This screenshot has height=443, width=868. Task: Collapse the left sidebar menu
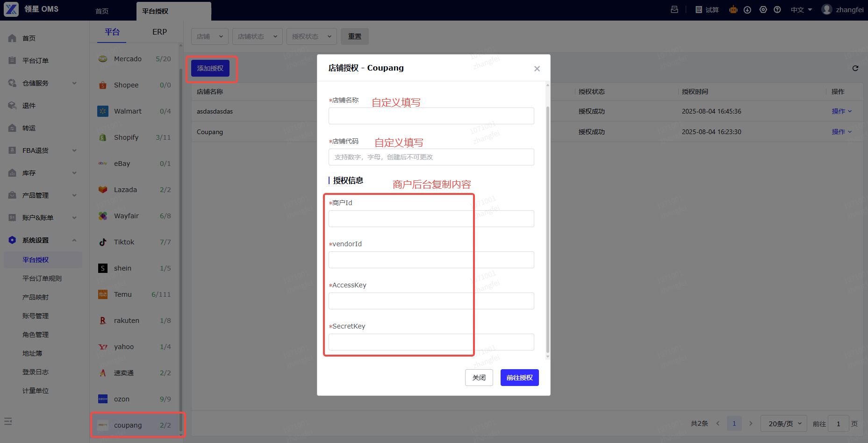click(8, 421)
